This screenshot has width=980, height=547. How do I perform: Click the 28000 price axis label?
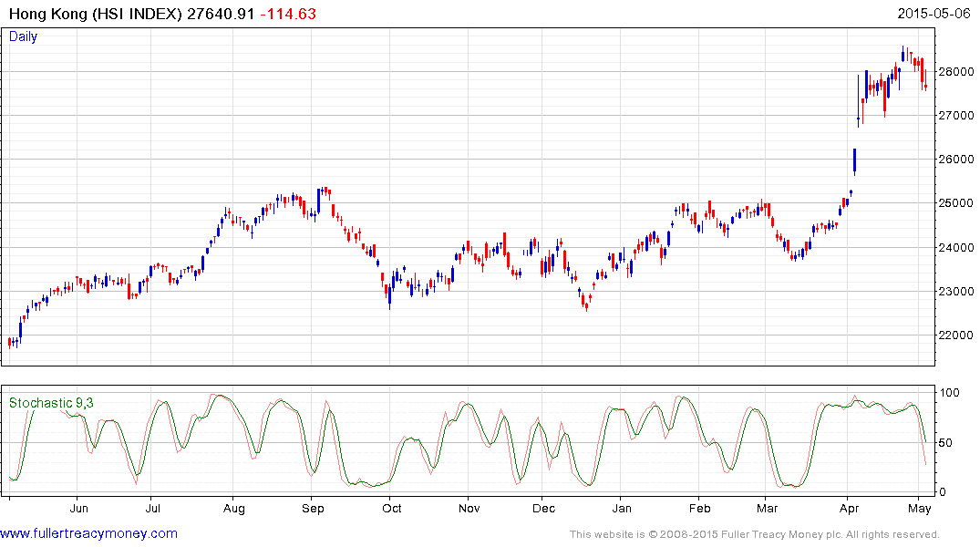point(956,72)
